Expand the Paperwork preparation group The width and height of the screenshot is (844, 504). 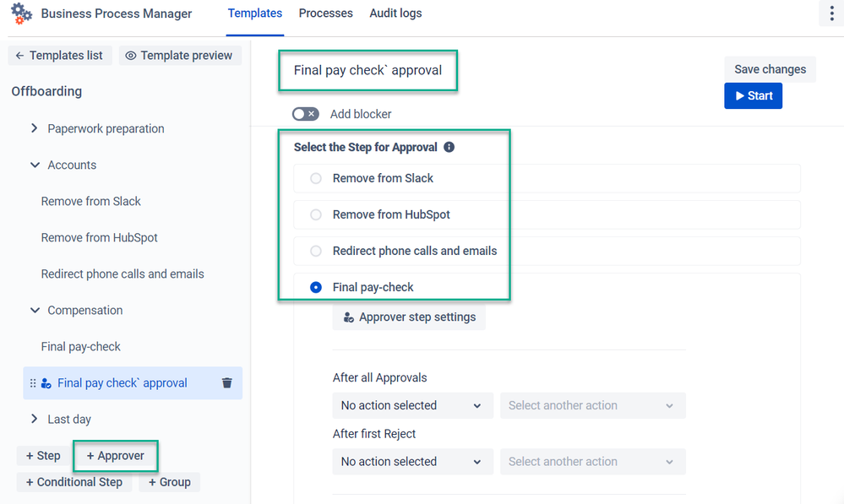35,128
